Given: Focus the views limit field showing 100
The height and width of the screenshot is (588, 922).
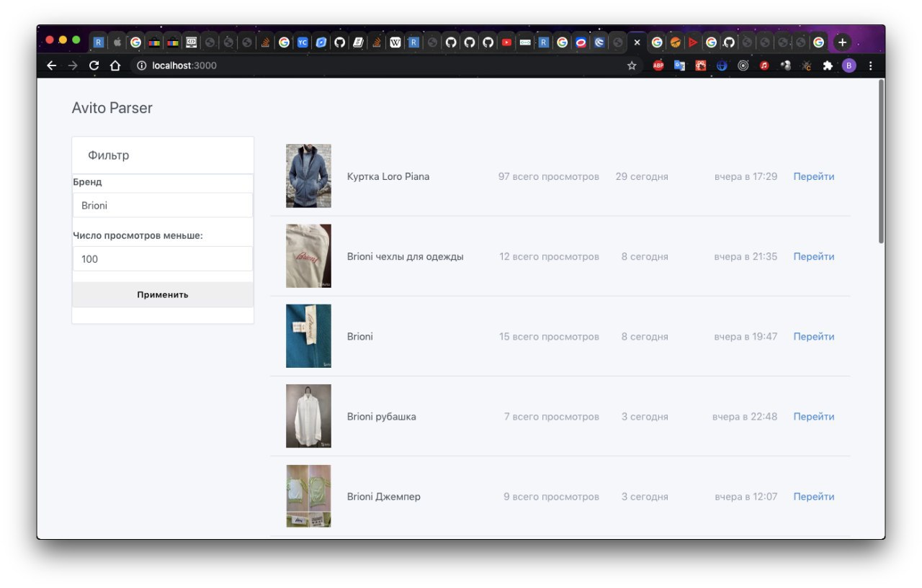Looking at the screenshot, I should 163,259.
